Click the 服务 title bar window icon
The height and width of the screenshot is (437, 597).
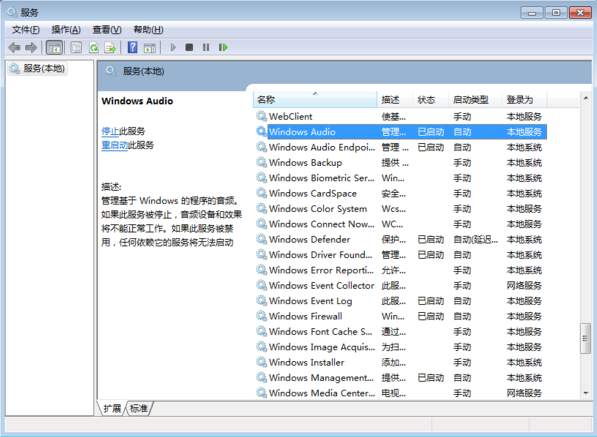[12, 13]
